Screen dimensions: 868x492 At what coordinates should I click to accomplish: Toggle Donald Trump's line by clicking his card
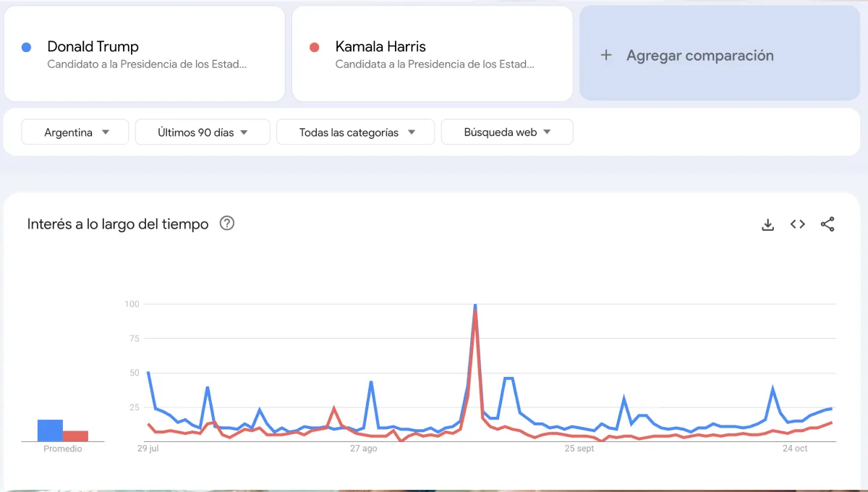[145, 53]
